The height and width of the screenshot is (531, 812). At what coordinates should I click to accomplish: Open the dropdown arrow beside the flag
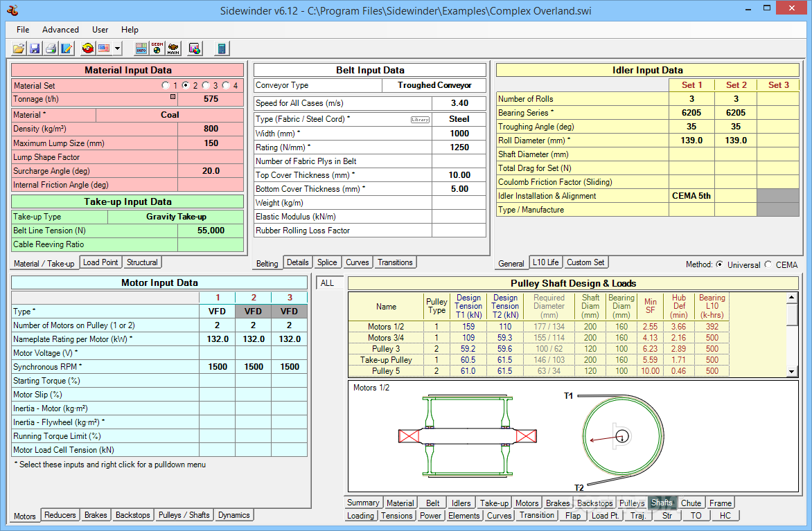[118, 48]
